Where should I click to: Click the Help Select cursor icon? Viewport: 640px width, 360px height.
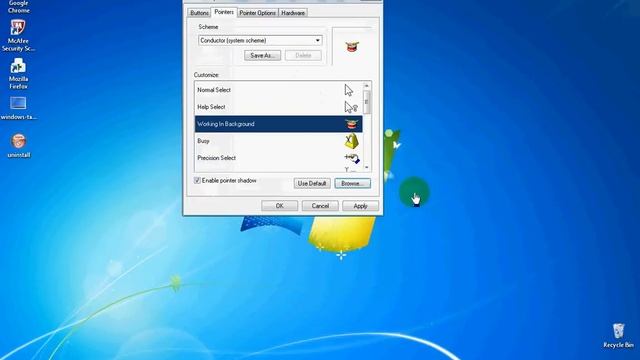tap(351, 107)
